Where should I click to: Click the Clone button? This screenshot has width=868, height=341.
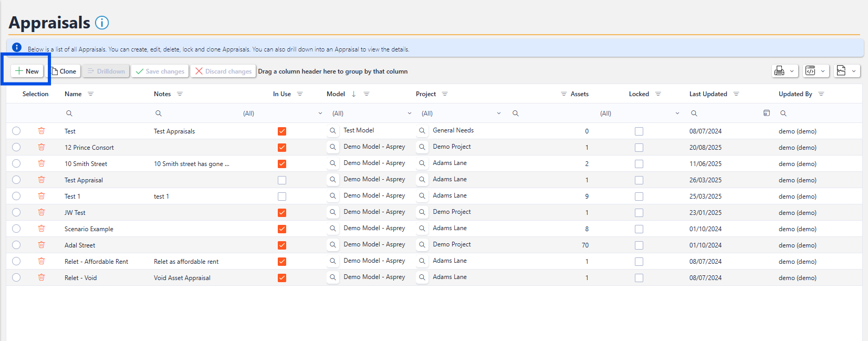click(64, 71)
